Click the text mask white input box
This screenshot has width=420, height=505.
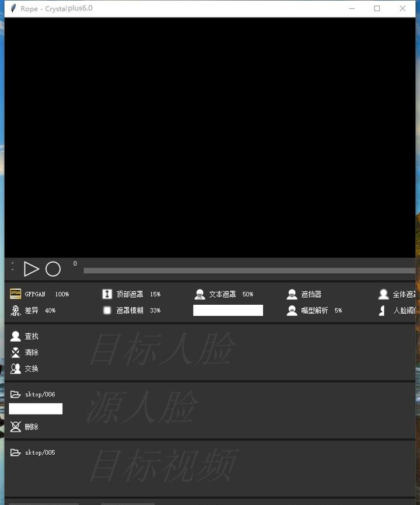(x=228, y=310)
